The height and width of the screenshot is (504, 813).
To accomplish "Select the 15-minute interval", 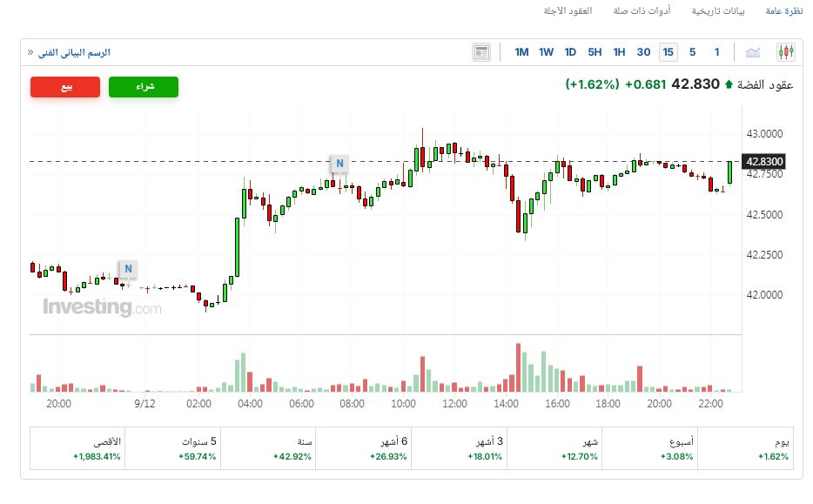I will [668, 52].
